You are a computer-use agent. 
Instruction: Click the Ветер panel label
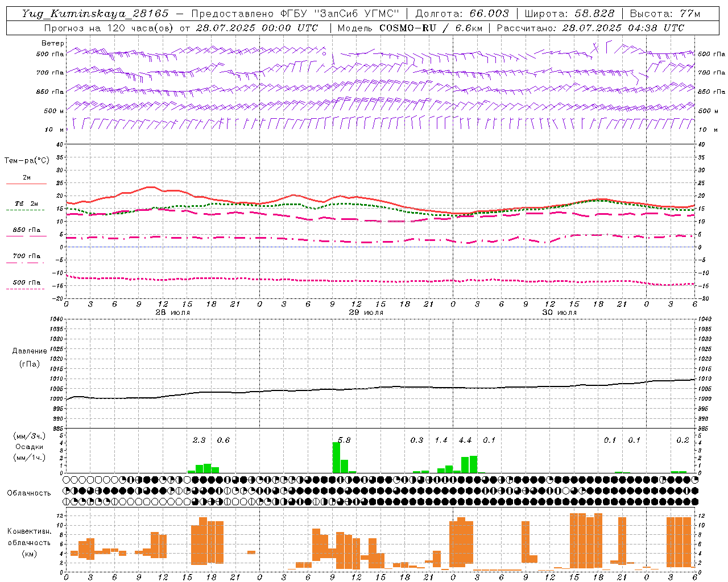[53, 43]
